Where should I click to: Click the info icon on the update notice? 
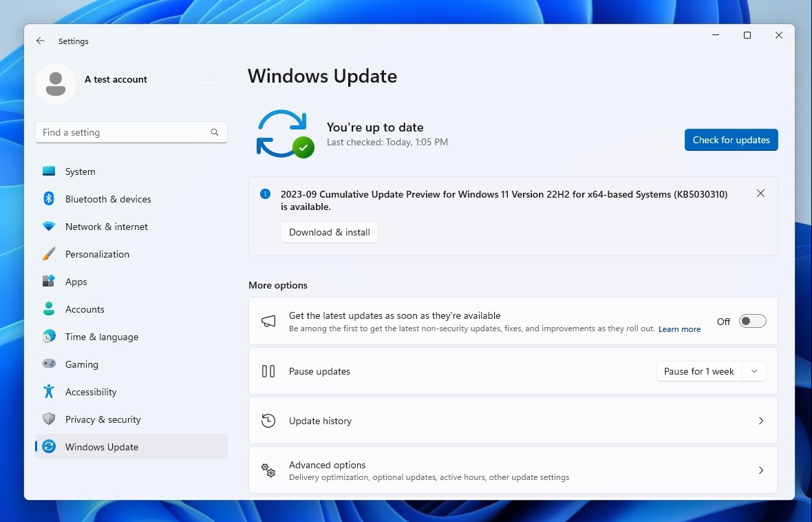click(x=265, y=194)
